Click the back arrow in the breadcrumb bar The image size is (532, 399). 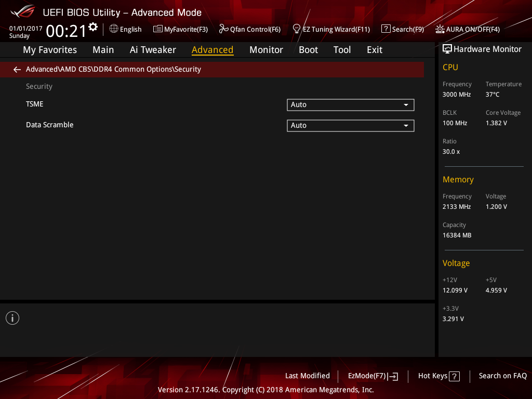[17, 70]
